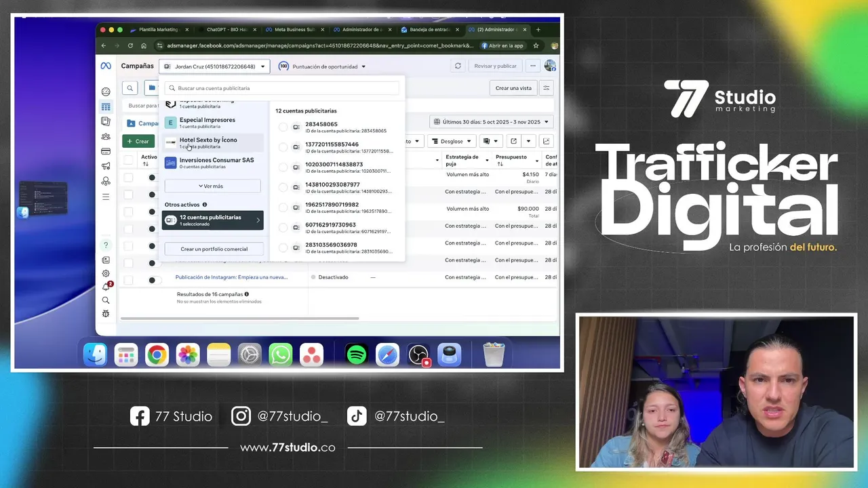Open the Publicación de Instagram campaign link
The image size is (868, 488).
click(x=231, y=277)
